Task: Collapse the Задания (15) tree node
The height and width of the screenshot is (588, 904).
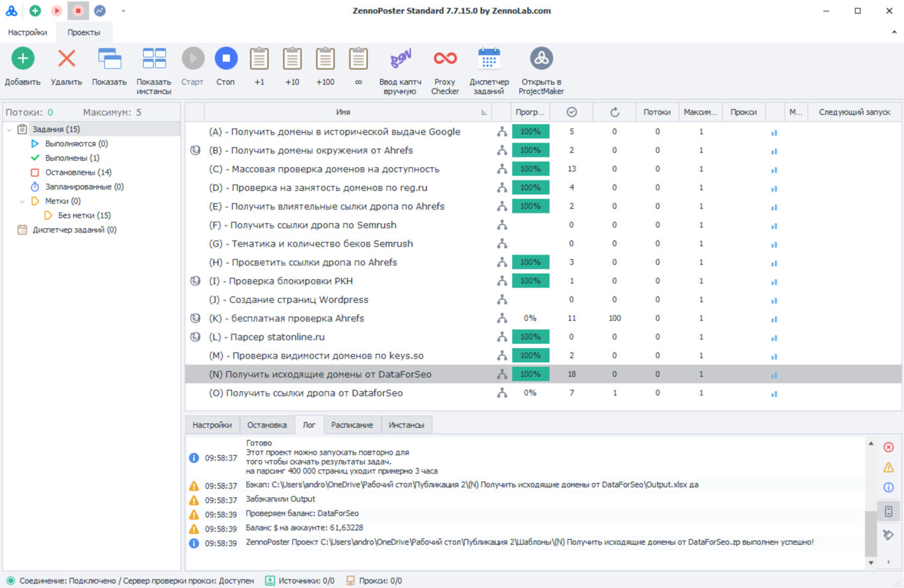Action: pos(9,130)
